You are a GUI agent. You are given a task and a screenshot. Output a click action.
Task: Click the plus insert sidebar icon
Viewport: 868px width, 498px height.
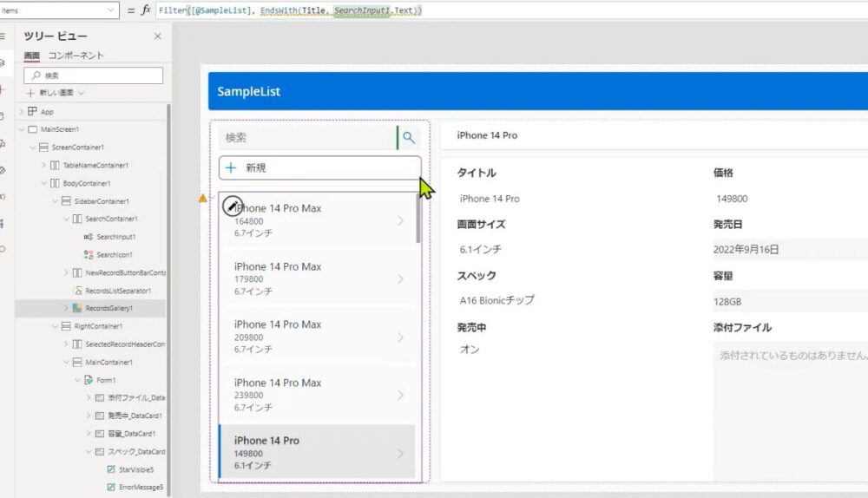click(3, 89)
